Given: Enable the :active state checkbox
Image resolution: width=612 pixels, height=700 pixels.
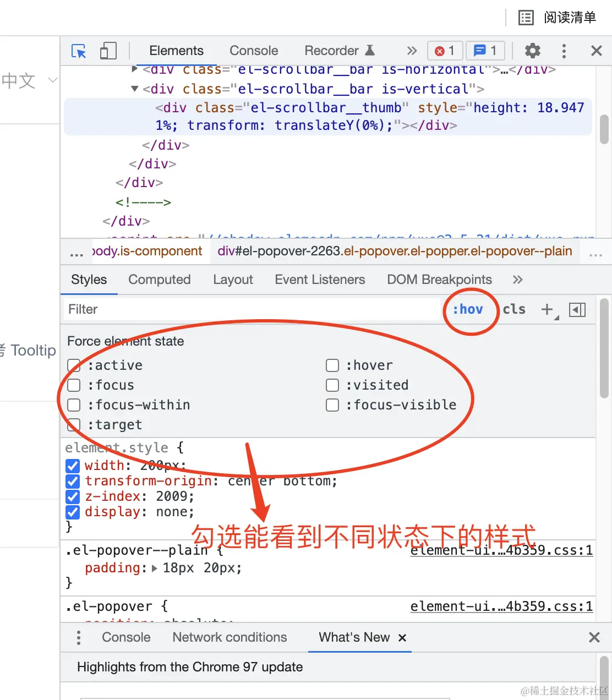Looking at the screenshot, I should [74, 365].
